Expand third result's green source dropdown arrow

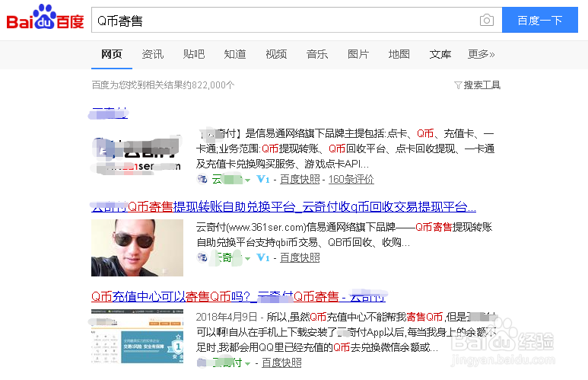(x=247, y=364)
